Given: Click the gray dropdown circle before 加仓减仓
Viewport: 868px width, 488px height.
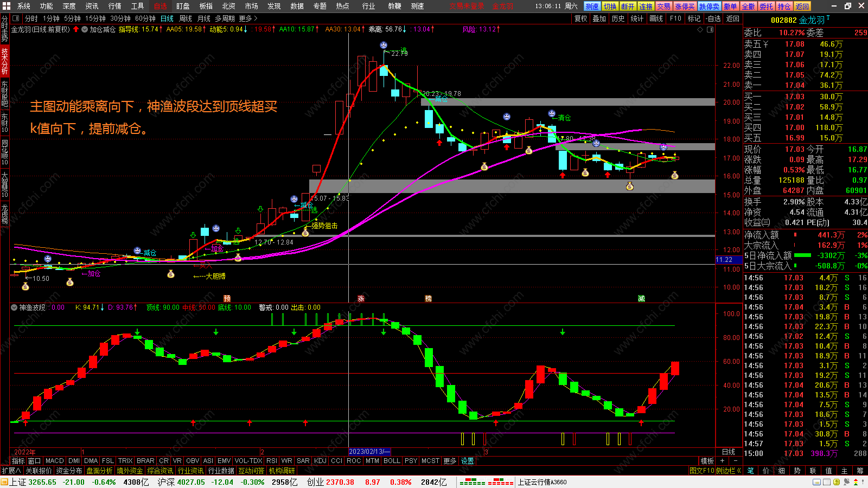Looking at the screenshot, I should tap(85, 29).
